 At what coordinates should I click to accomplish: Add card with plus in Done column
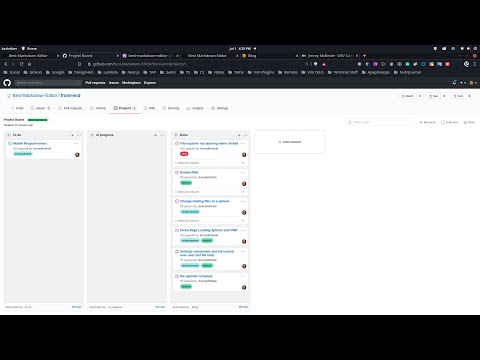coord(239,135)
